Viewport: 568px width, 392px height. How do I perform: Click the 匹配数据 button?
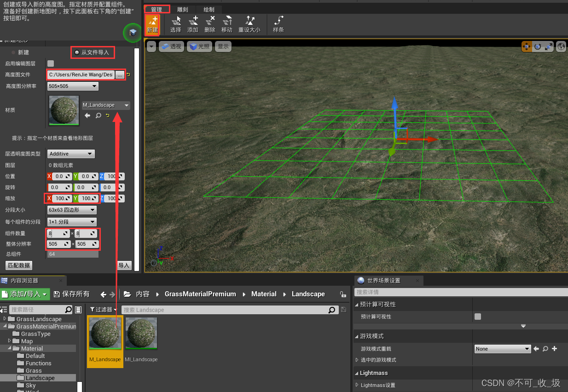point(19,265)
